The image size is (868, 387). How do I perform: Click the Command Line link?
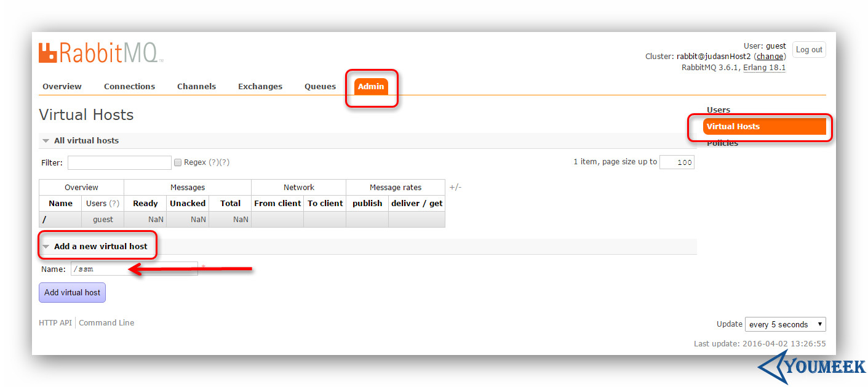click(x=106, y=322)
